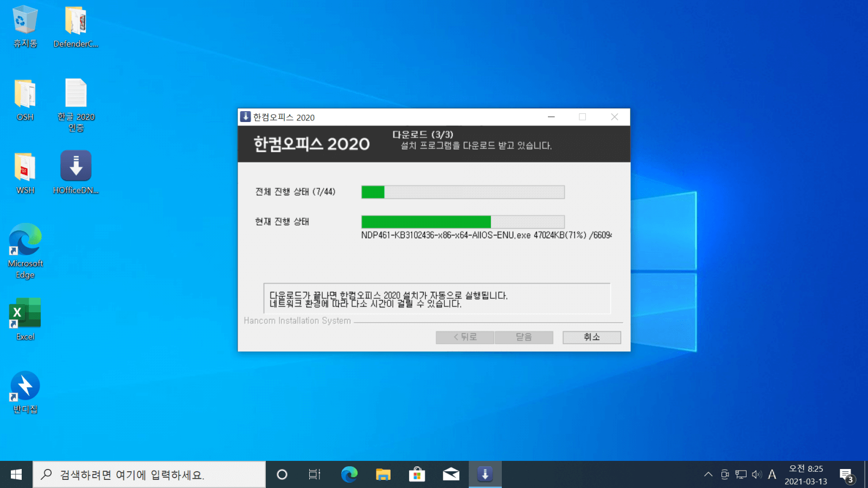Image resolution: width=868 pixels, height=488 pixels.
Task: Select the Excel desktop shortcut
Action: (x=25, y=319)
